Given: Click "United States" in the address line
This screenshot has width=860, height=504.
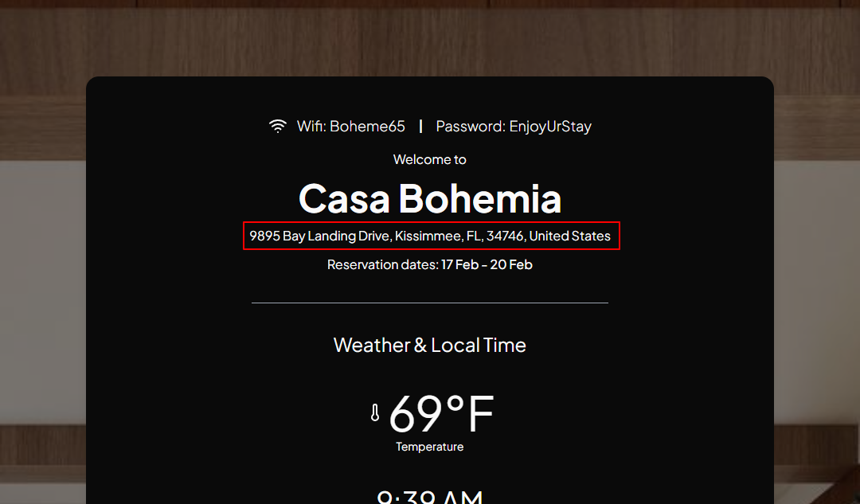Looking at the screenshot, I should [569, 236].
